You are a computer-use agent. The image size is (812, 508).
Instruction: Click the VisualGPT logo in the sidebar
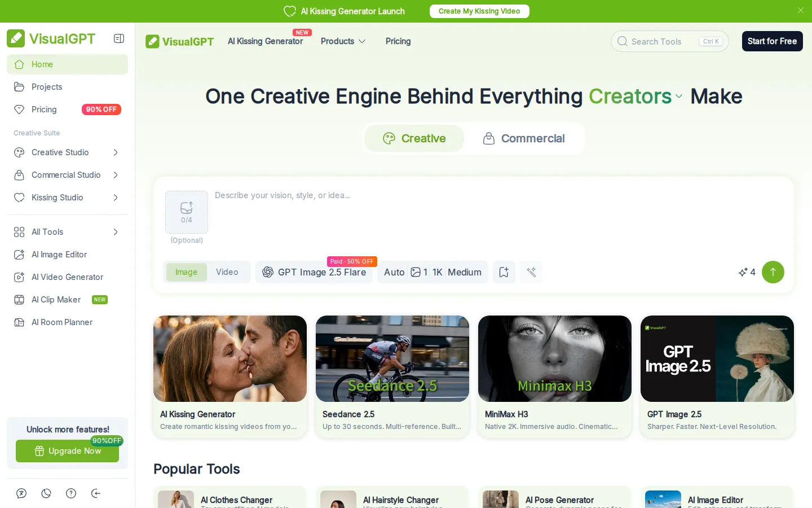click(51, 38)
